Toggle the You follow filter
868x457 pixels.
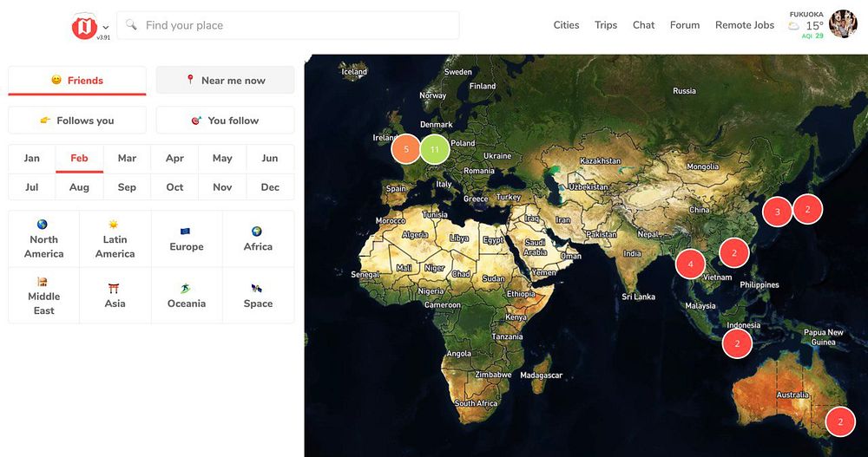click(x=225, y=121)
